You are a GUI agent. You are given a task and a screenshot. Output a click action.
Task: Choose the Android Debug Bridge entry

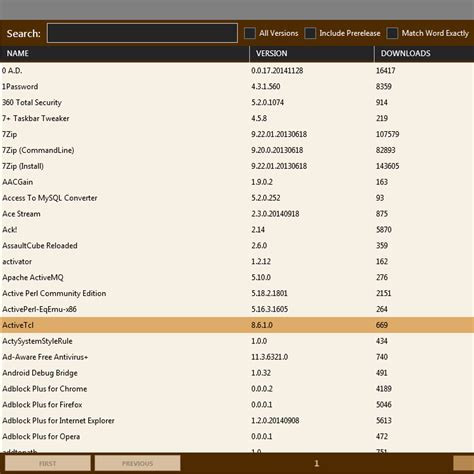(x=237, y=373)
